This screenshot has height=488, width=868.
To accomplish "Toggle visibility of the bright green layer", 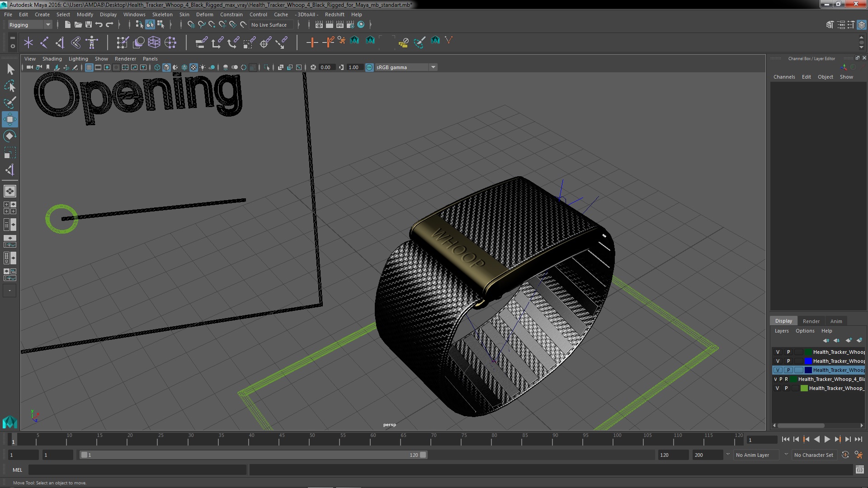I will (777, 388).
